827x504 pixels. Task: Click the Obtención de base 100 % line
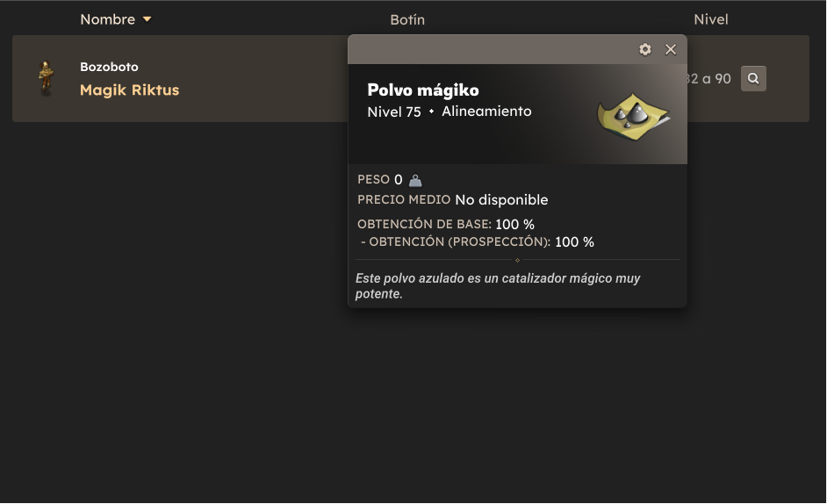446,224
